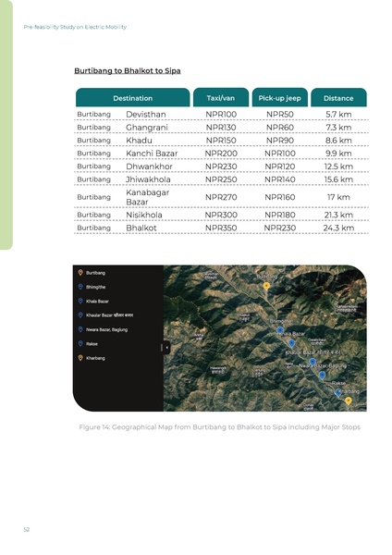Click the Kanchi Bazar destination cell
This screenshot has width=392, height=555.
(x=152, y=154)
